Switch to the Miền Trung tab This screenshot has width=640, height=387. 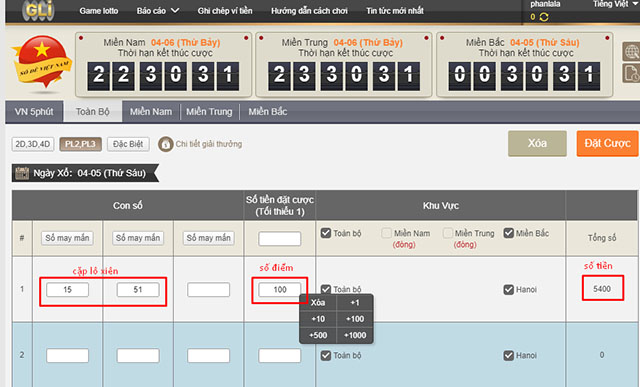pos(209,112)
